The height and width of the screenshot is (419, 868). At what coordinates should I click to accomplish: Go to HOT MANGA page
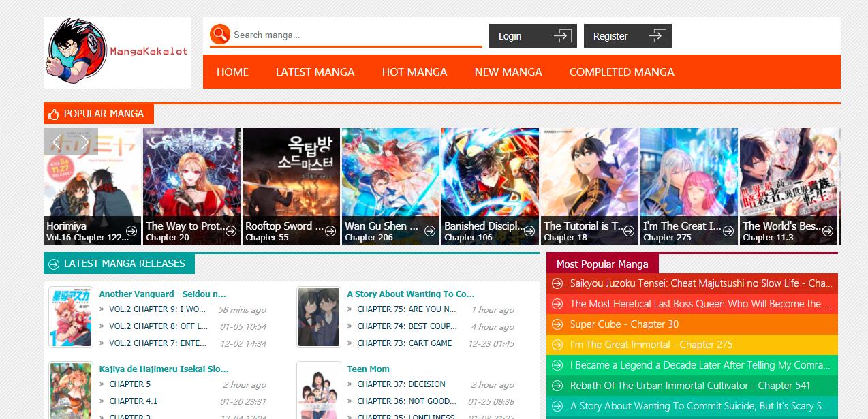click(414, 72)
